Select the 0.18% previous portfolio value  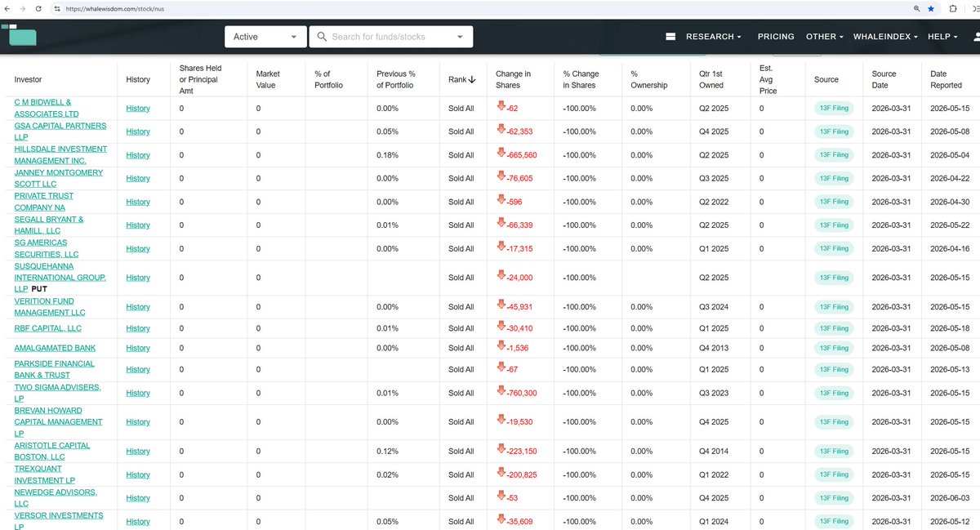[x=387, y=154]
